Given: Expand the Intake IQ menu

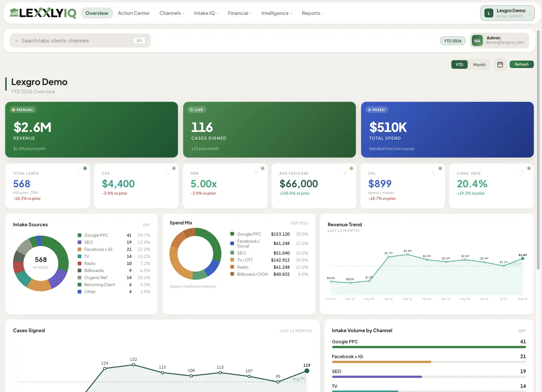Looking at the screenshot, I should 206,13.
